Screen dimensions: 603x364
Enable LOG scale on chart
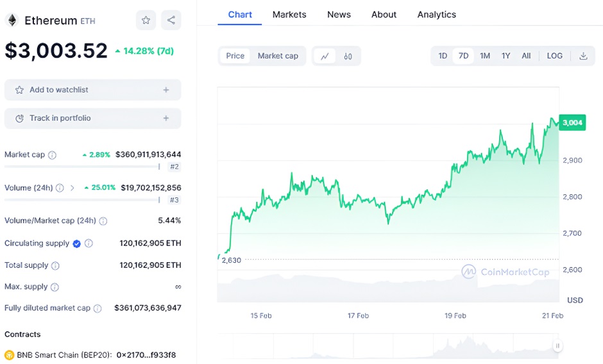(554, 56)
